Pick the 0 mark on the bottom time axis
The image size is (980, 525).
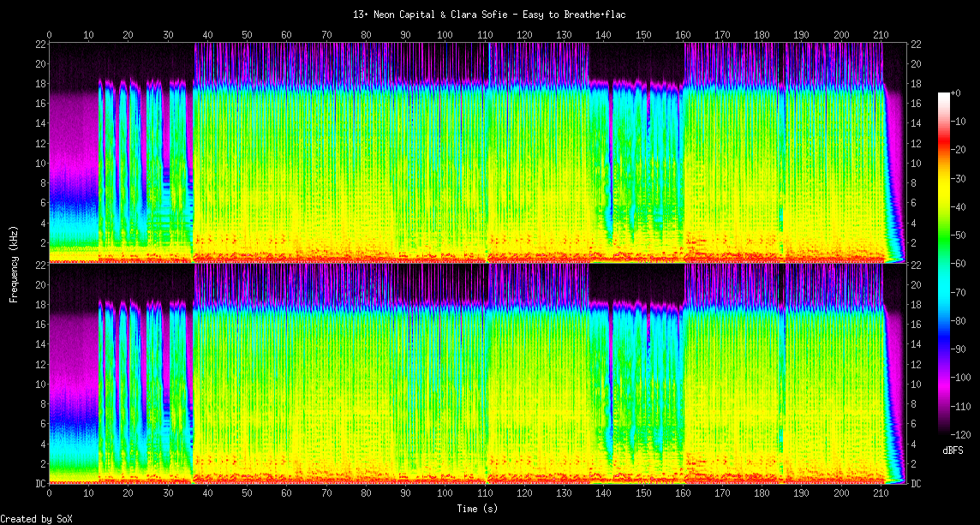point(49,494)
